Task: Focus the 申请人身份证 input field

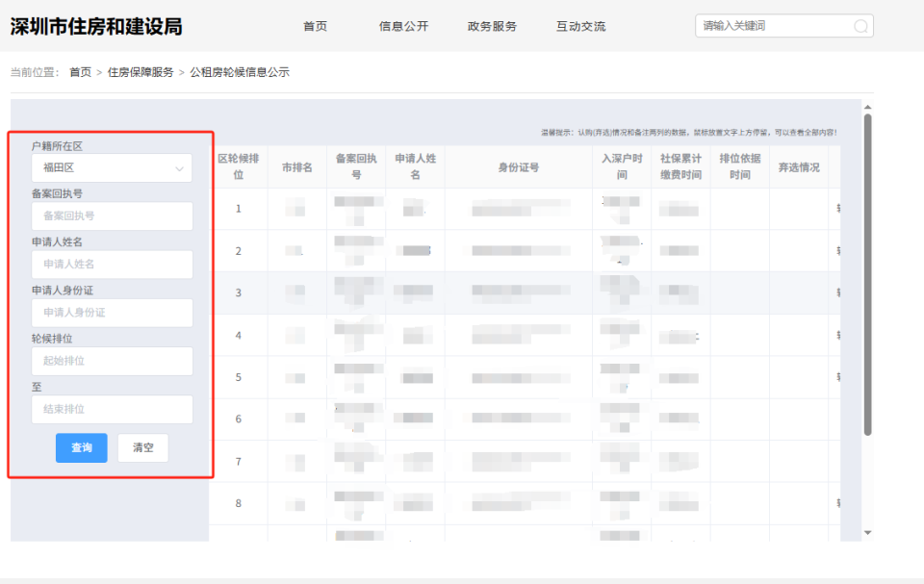Action: point(112,313)
